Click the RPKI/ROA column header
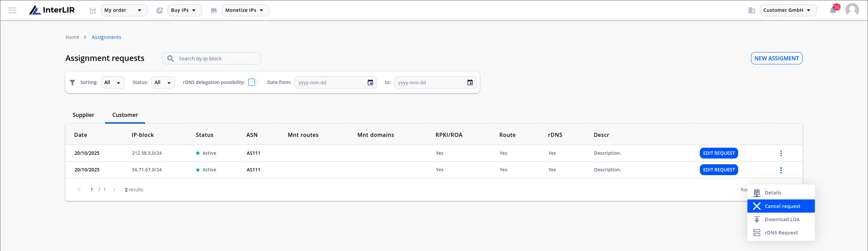Viewport: 868px width, 251px height. 449,135
